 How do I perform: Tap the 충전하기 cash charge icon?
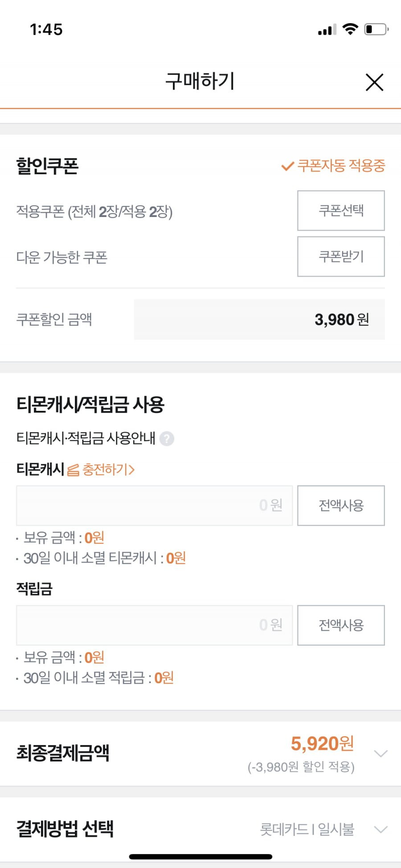point(73,470)
